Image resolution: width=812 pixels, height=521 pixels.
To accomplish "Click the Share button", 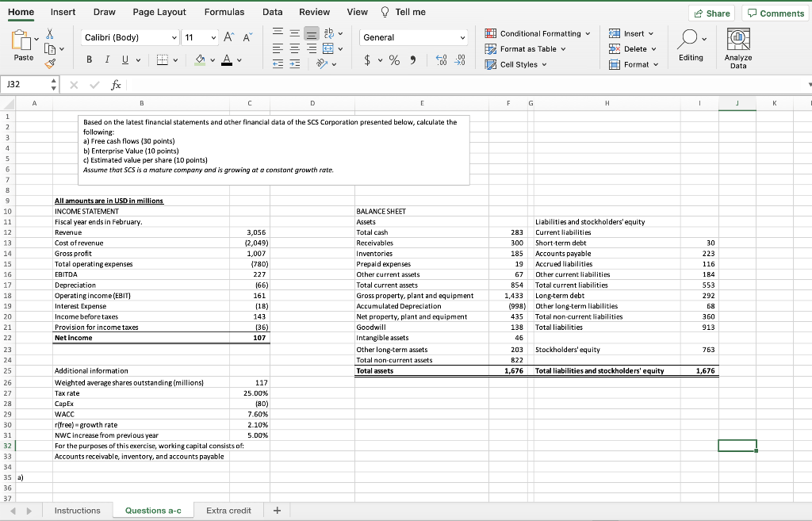I will (x=711, y=13).
